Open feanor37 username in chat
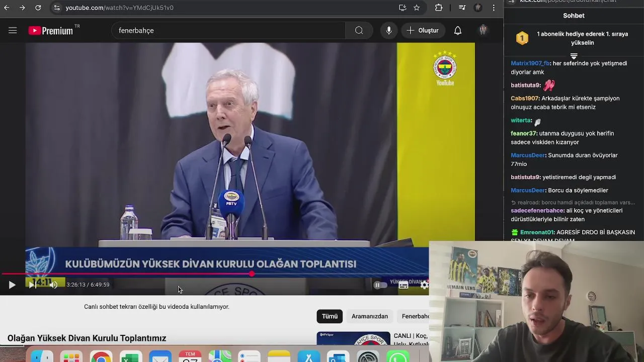 click(x=524, y=134)
